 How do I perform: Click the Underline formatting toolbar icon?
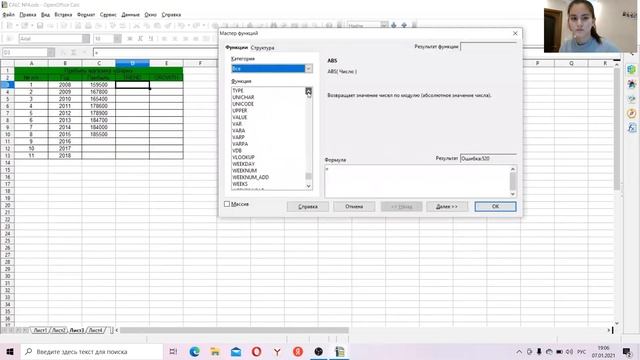coord(151,39)
